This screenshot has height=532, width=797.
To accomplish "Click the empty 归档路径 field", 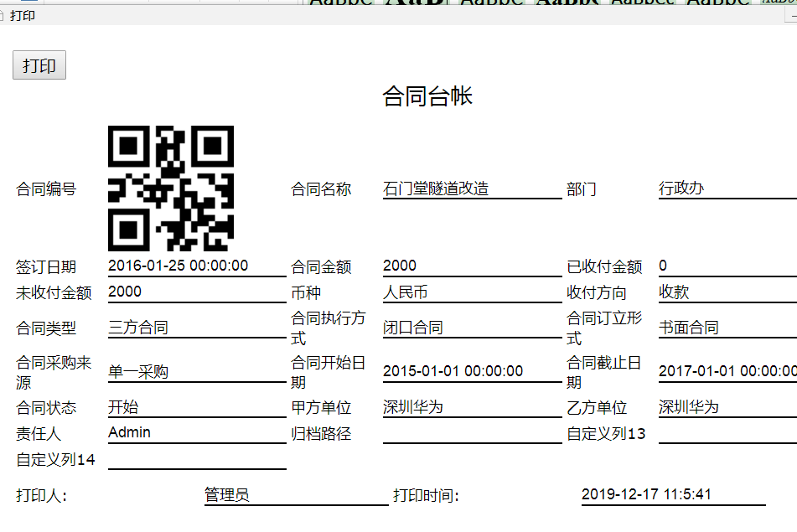I will pos(472,435).
